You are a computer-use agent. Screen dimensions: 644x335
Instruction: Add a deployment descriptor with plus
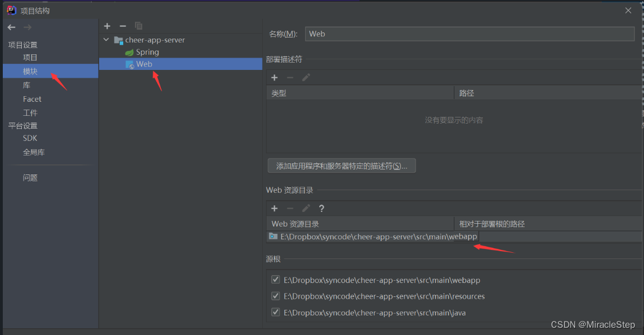click(274, 78)
